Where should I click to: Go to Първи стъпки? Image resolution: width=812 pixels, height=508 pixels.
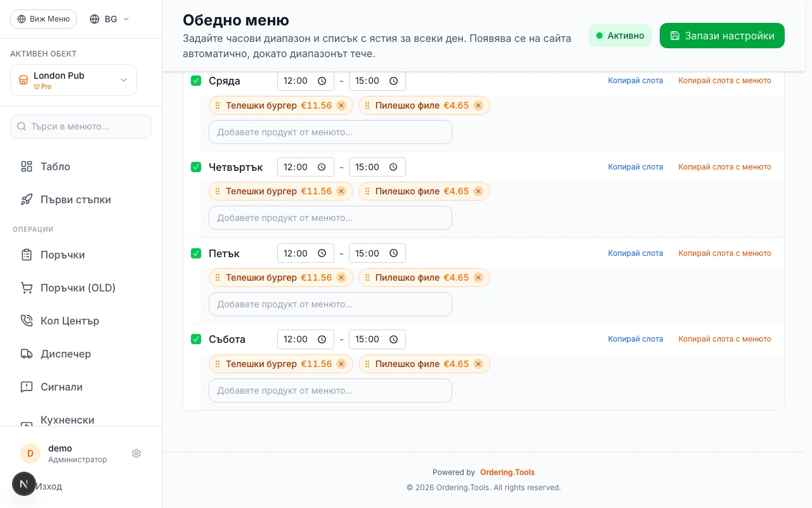click(81, 199)
